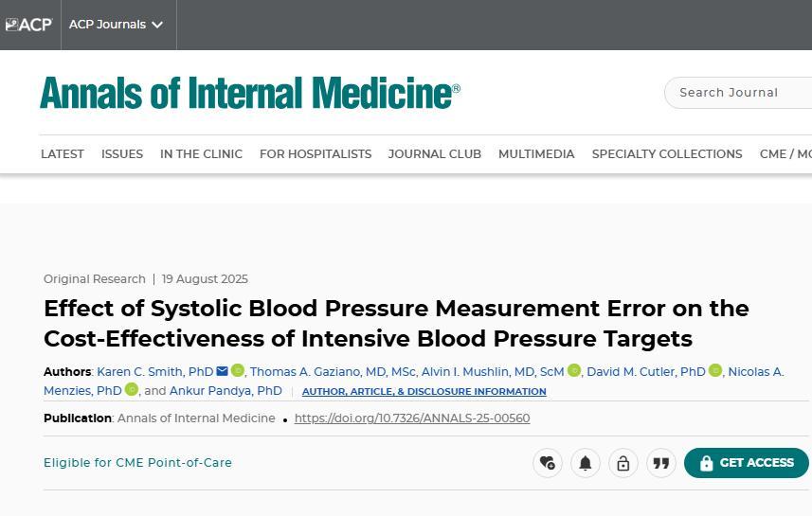Open Specialty Collections menu

(x=667, y=153)
